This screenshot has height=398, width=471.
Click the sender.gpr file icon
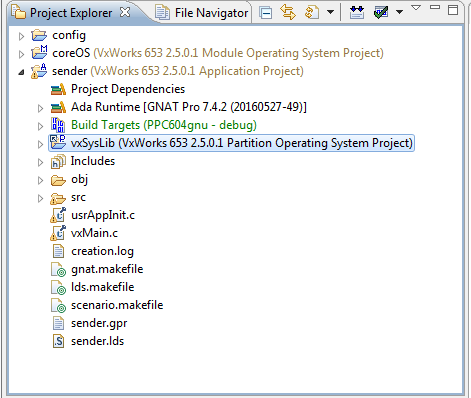tap(58, 323)
